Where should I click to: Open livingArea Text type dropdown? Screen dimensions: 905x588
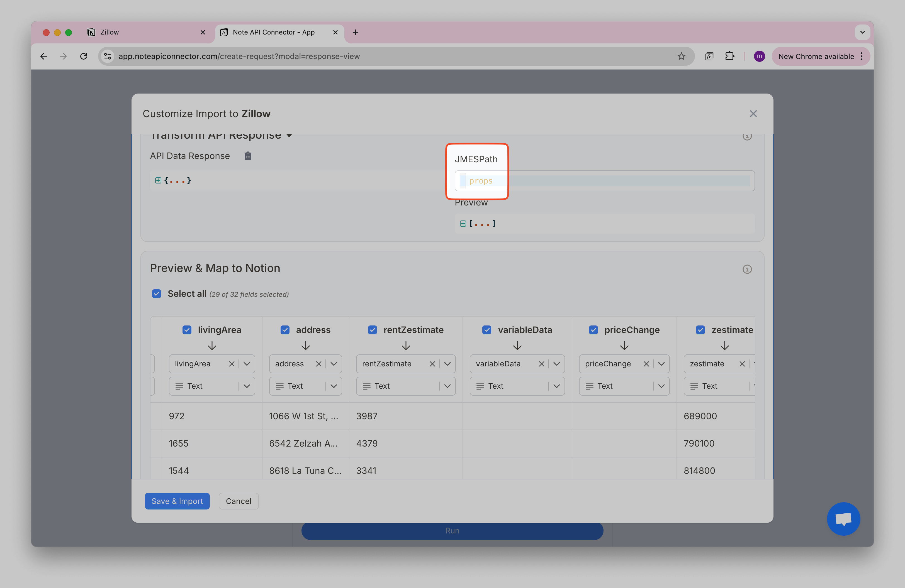tap(212, 386)
